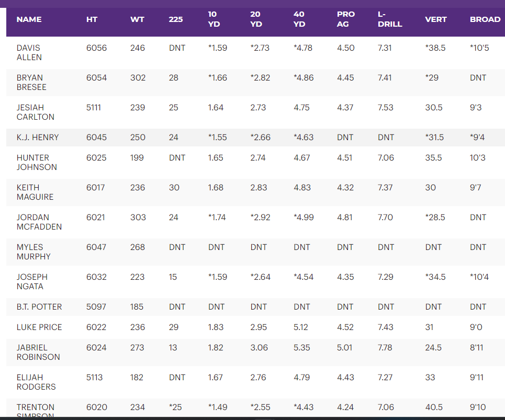
Task: Click the K.J. Henry row name
Action: pos(38,138)
